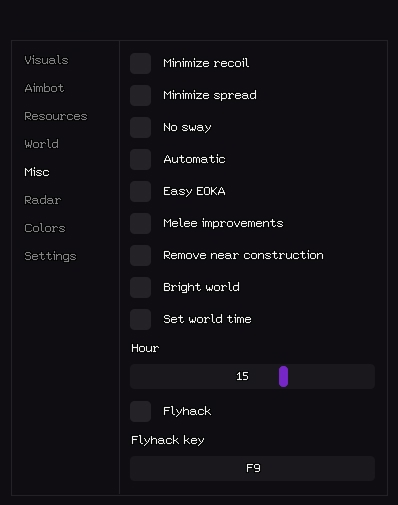The height and width of the screenshot is (505, 398).
Task: Toggle the Minimize recoil checkbox
Action: (x=140, y=63)
